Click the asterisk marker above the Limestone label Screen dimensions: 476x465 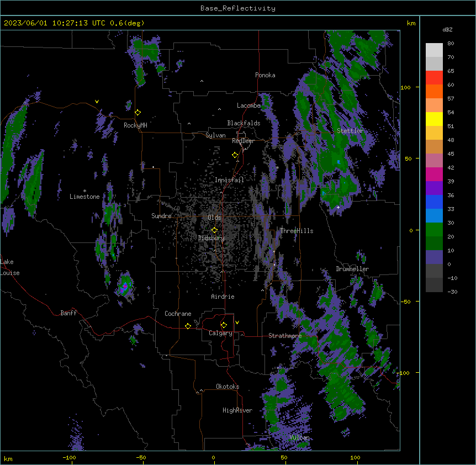pos(84,191)
